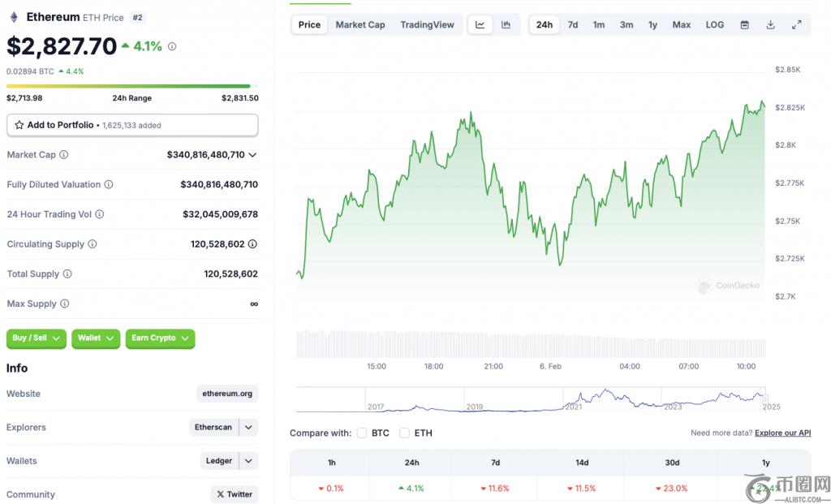Select the TradingView chart tab
Screen dimensions: 831x504
click(427, 25)
